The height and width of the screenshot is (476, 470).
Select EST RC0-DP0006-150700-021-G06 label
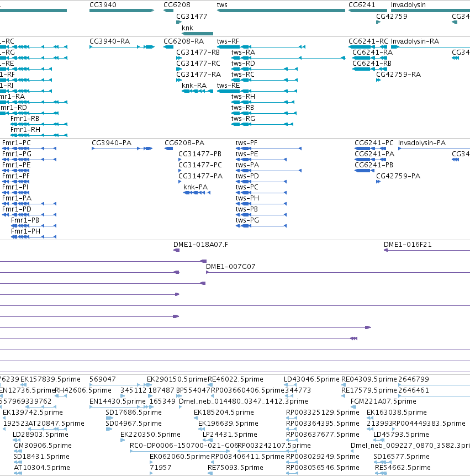pyautogui.click(x=184, y=446)
